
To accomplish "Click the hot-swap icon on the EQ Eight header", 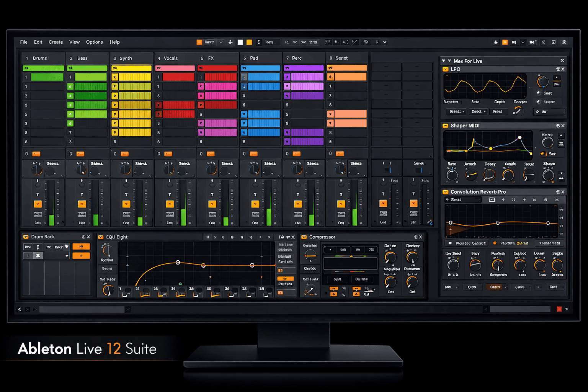I will (282, 237).
